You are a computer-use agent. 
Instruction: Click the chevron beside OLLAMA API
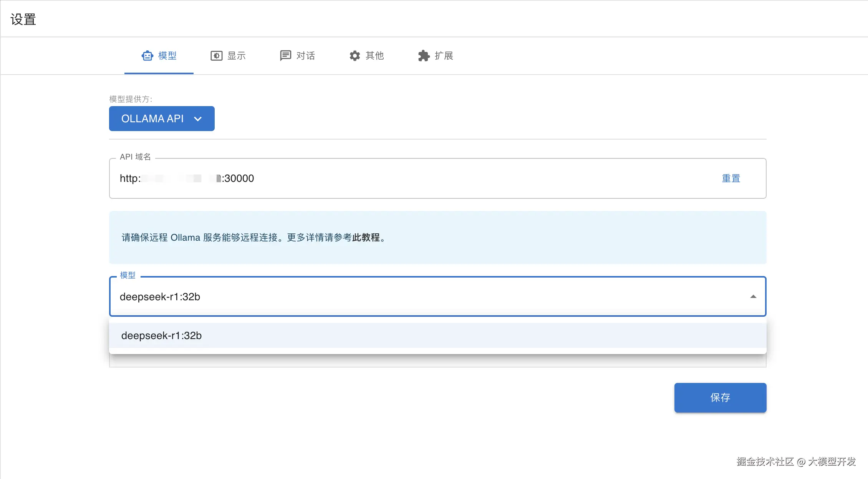coord(198,119)
